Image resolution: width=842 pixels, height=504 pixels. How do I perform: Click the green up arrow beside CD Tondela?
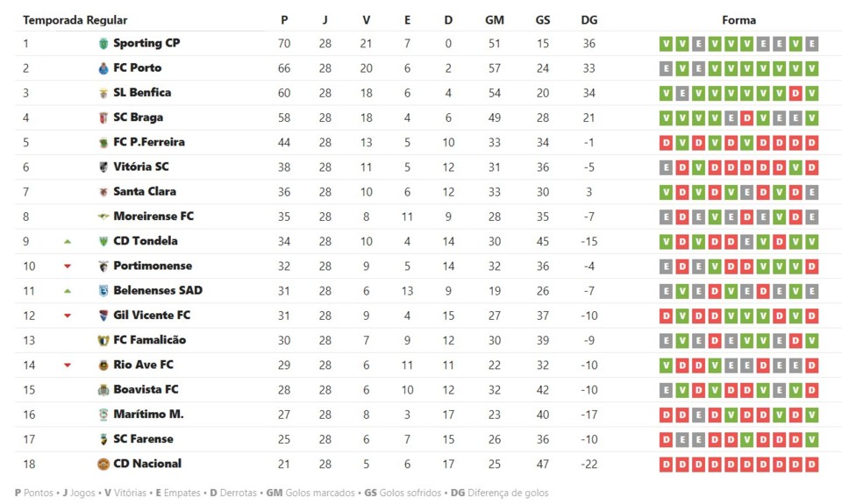[68, 241]
